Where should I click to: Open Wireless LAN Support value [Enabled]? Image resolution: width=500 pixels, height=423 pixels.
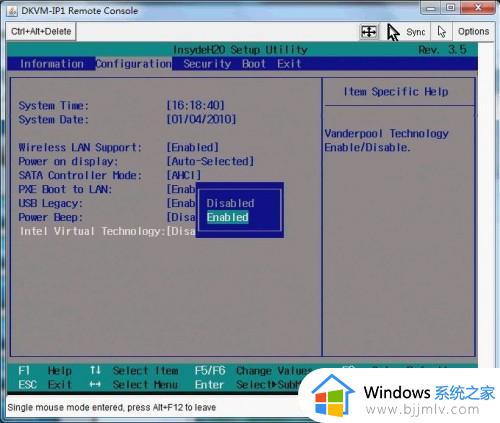click(x=193, y=147)
